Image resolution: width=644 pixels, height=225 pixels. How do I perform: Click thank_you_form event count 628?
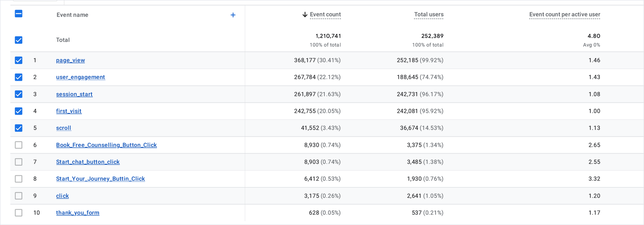coord(314,213)
